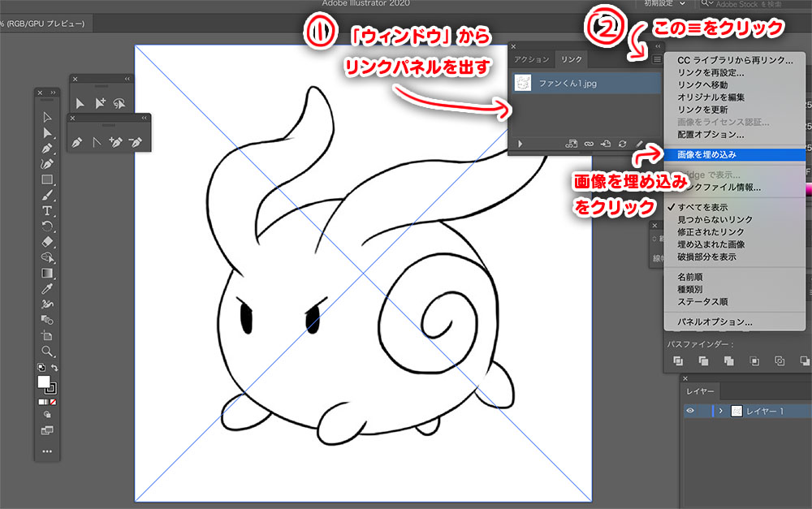Viewport: 812px width, 509px height.
Task: Toggle drawing mode button in toolbar
Action: pyautogui.click(x=47, y=415)
